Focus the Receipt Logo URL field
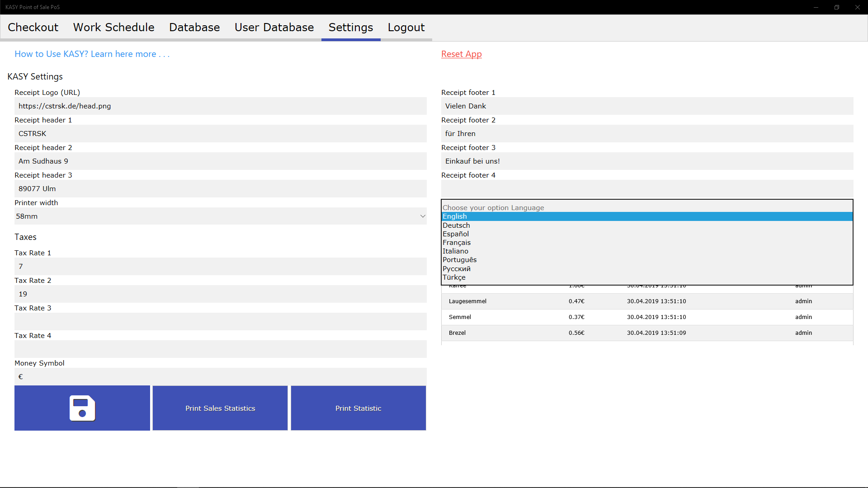The height and width of the screenshot is (488, 868). point(221,106)
